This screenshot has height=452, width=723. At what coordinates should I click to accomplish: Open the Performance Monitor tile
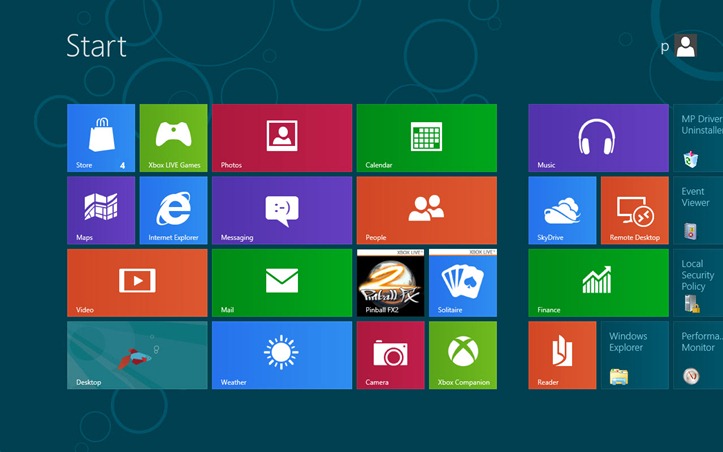(x=698, y=355)
